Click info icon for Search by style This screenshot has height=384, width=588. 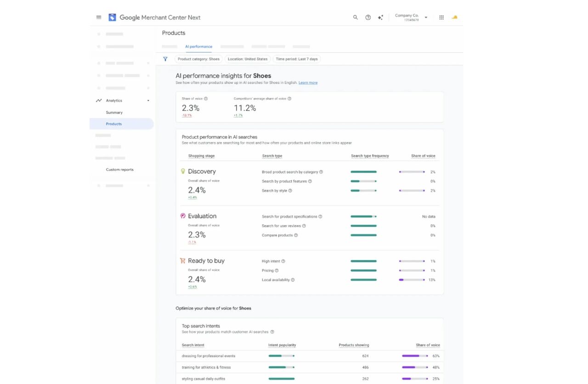point(290,191)
